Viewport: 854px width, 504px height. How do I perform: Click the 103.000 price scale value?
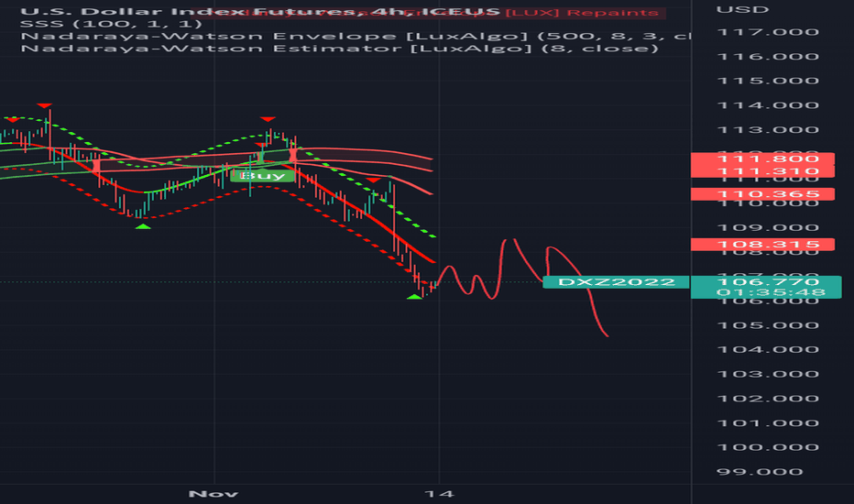pos(768,374)
